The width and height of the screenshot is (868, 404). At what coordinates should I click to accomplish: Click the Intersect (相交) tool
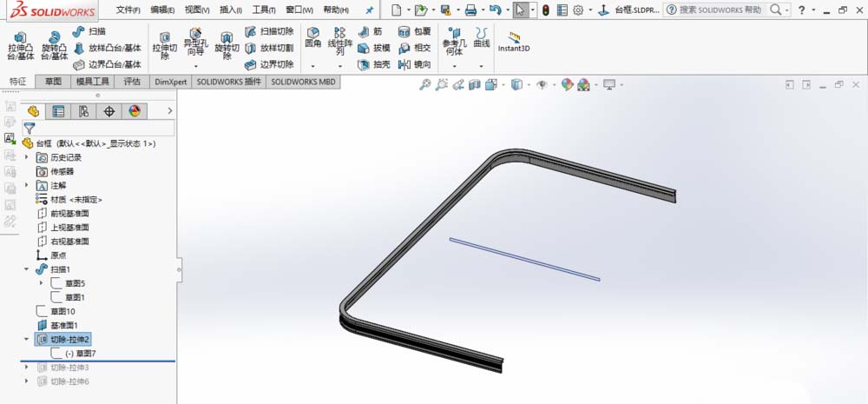(x=414, y=48)
